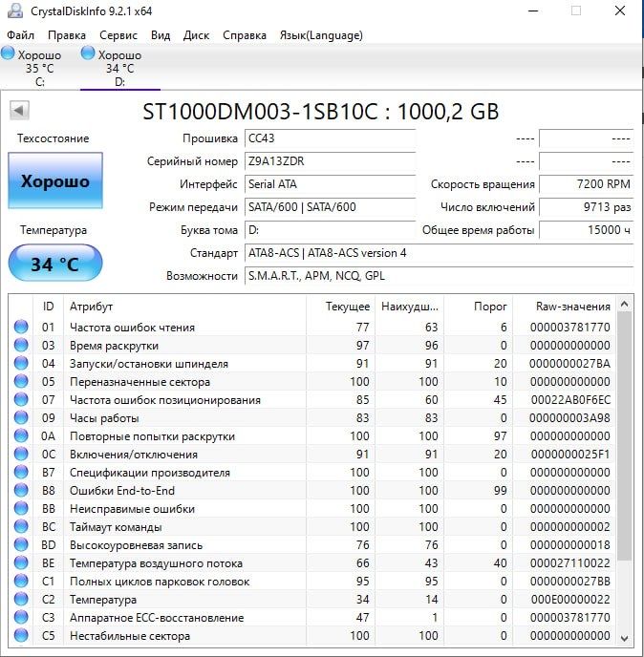Select the Переназначенные сектора row

point(311,382)
